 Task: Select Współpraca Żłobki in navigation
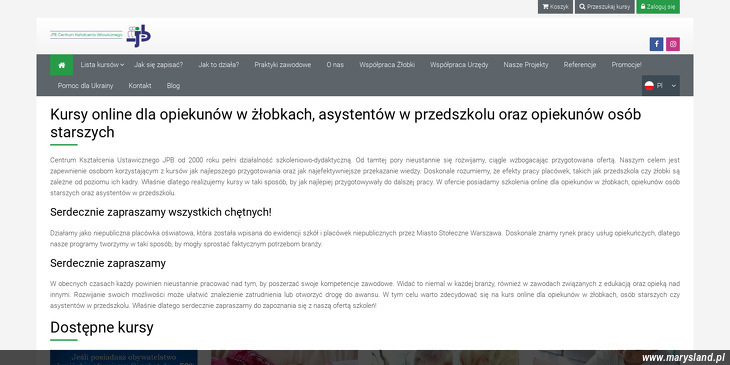pos(387,65)
